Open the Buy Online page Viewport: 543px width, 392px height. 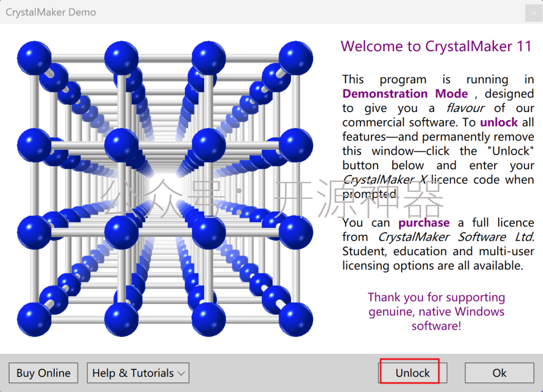43,373
